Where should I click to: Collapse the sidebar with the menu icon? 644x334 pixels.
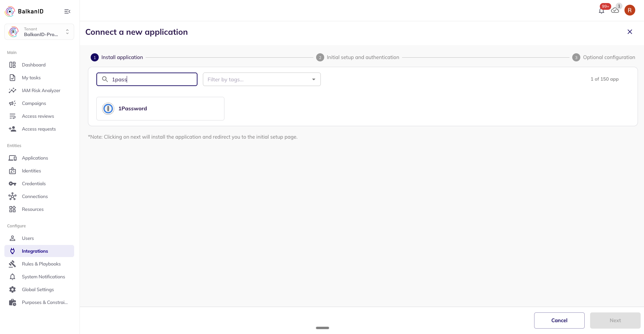[67, 11]
